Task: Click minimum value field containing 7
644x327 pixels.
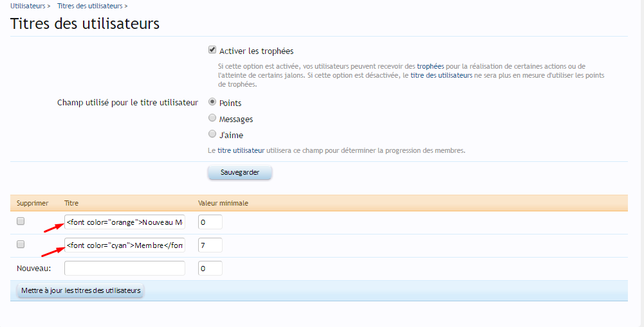Action: click(x=210, y=245)
